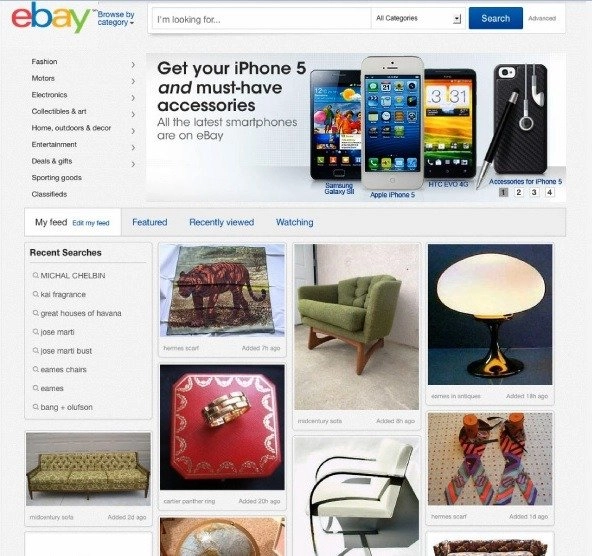The image size is (592, 556).
Task: Expand the Browse by category menu
Action: [x=116, y=18]
